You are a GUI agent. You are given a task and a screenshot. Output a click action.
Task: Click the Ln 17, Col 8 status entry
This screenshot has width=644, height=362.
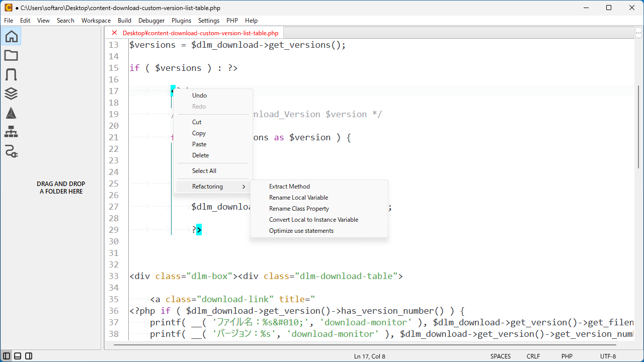(370, 356)
